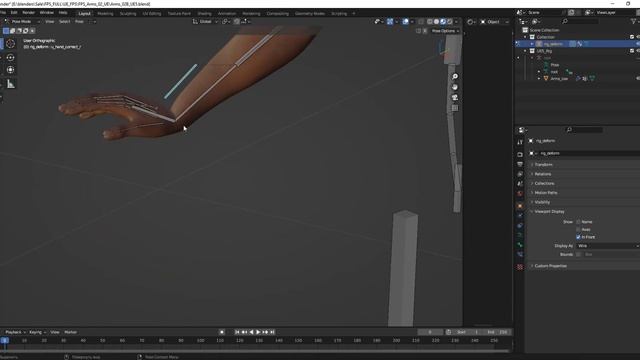This screenshot has width=640, height=360.
Task: Open the Display As Wire dropdown
Action: tap(607, 246)
